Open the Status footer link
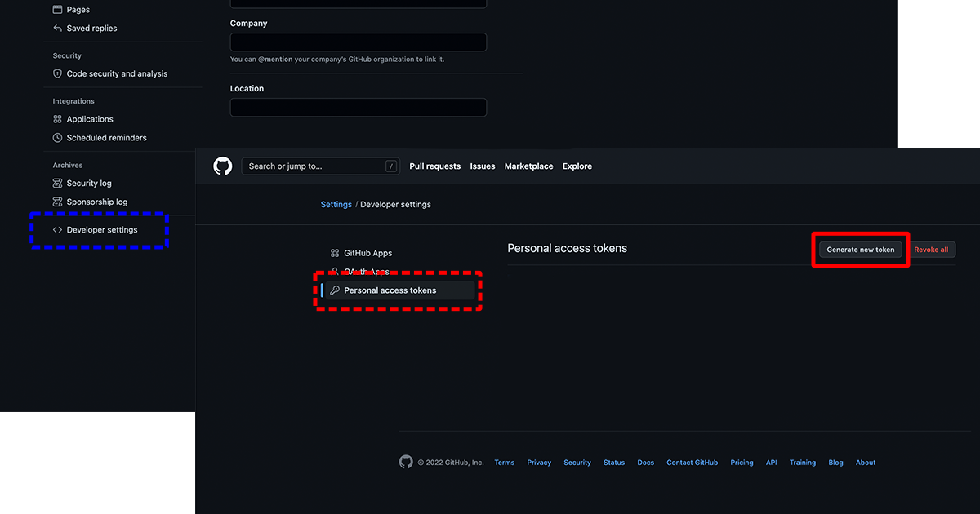The image size is (980, 514). click(x=614, y=463)
